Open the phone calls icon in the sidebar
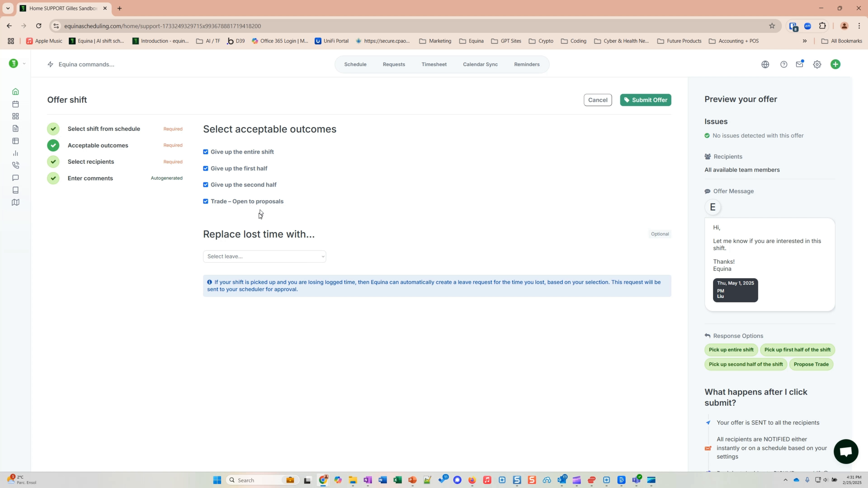 (16, 165)
